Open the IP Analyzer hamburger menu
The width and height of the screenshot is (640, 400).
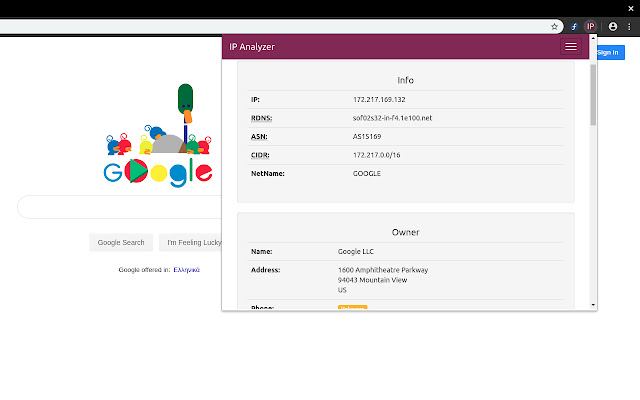[x=571, y=47]
